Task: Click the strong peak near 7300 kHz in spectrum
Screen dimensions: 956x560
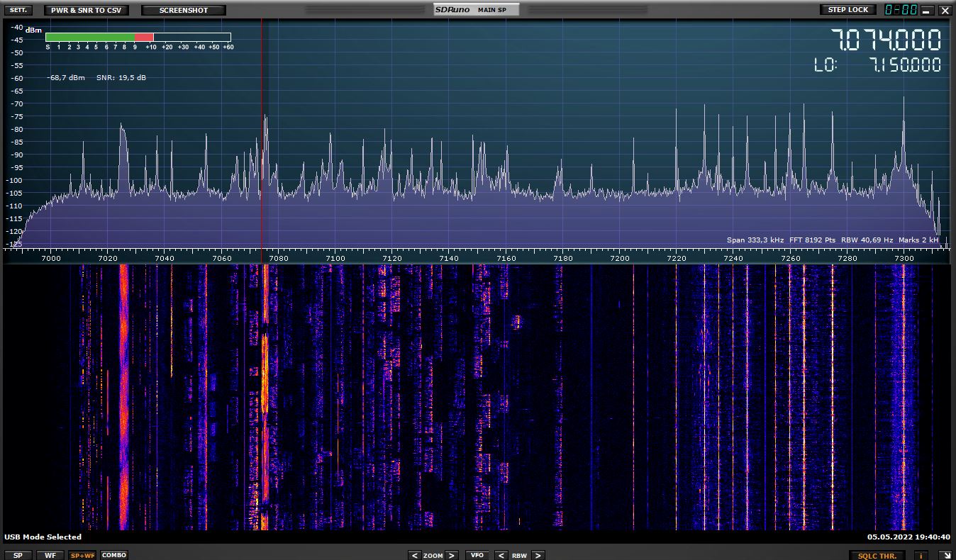Action: tap(904, 135)
